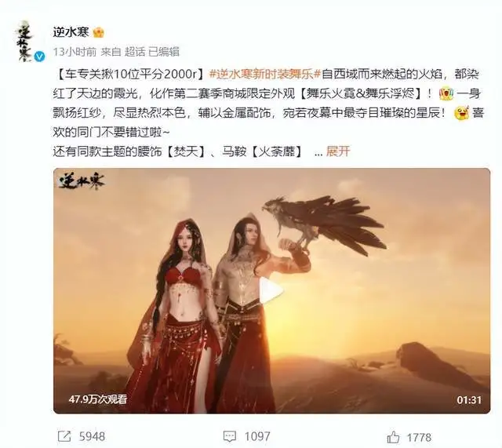Click the crown member badge icon
The height and width of the screenshot is (448, 502).
point(99,33)
